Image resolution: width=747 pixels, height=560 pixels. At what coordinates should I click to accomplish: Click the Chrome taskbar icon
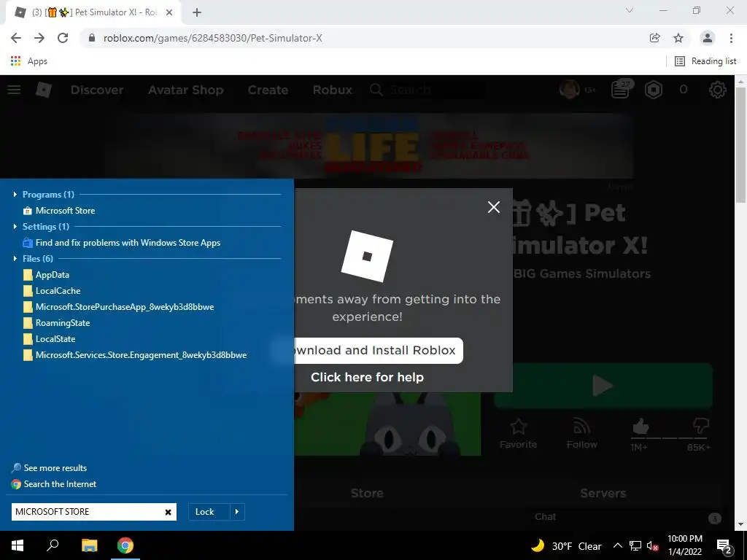tap(125, 545)
